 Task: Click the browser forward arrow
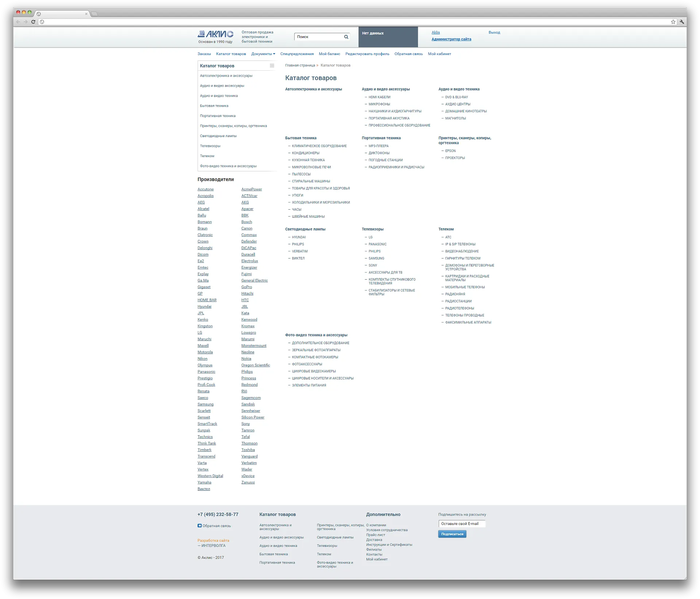26,22
